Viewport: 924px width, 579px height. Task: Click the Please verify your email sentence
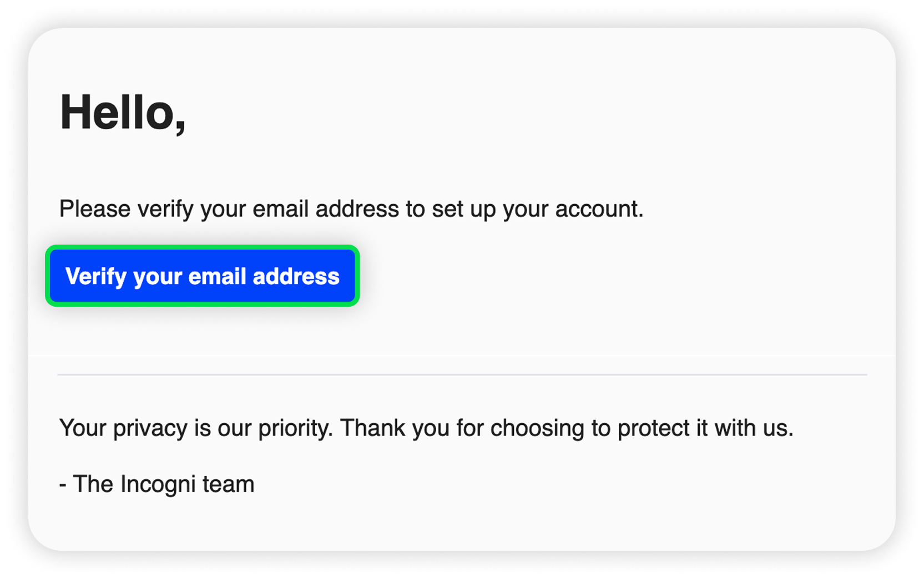pos(351,209)
